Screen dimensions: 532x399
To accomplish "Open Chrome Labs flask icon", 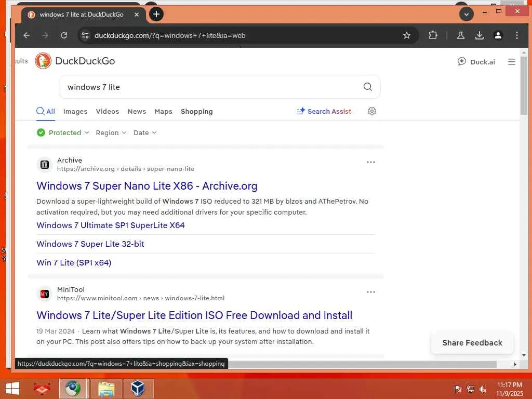I will pos(460,35).
